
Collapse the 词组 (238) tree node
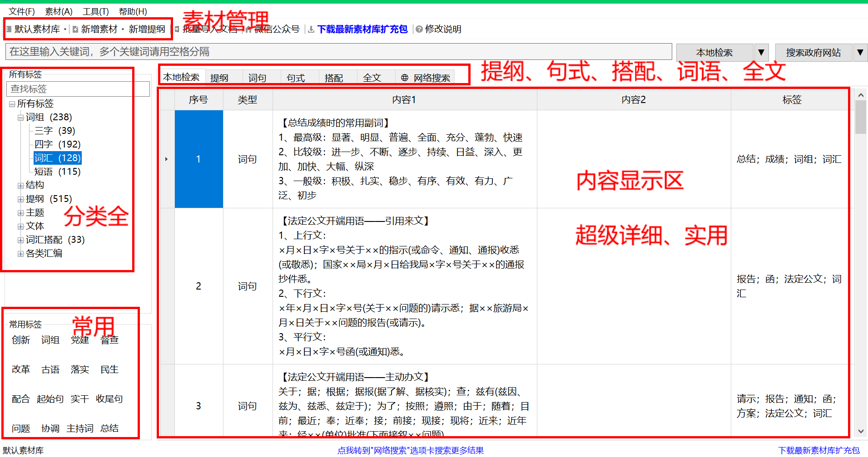[20, 118]
